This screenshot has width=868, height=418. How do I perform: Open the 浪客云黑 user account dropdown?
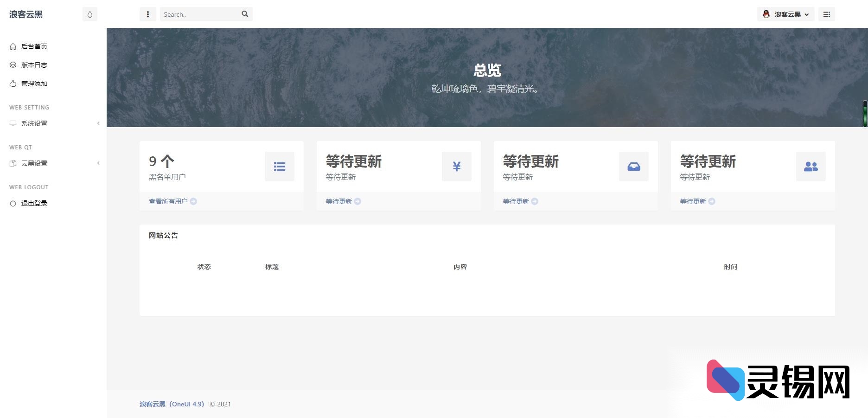pos(785,14)
